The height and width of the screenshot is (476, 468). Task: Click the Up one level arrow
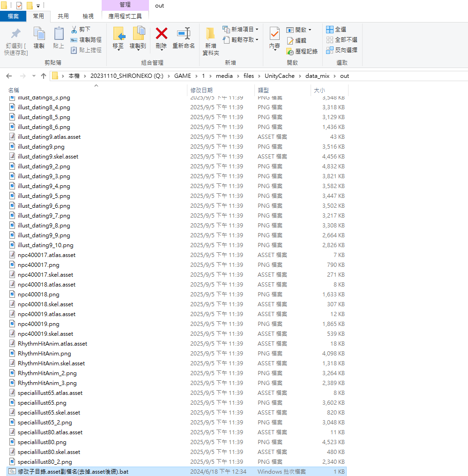coord(44,76)
